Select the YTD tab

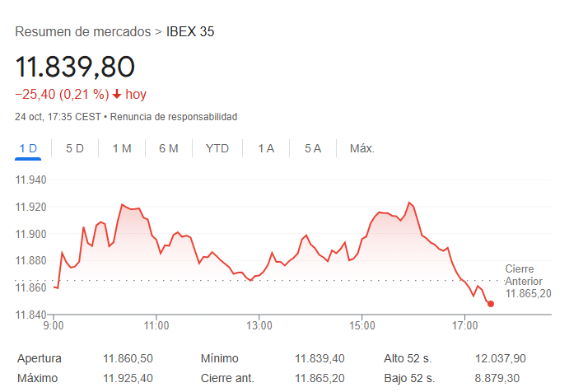(217, 148)
